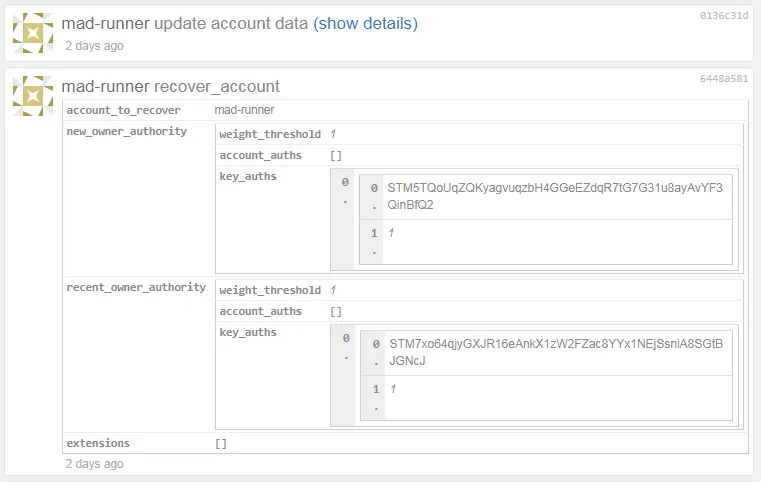
Task: Open transaction hash 0136c31d
Action: 724,16
